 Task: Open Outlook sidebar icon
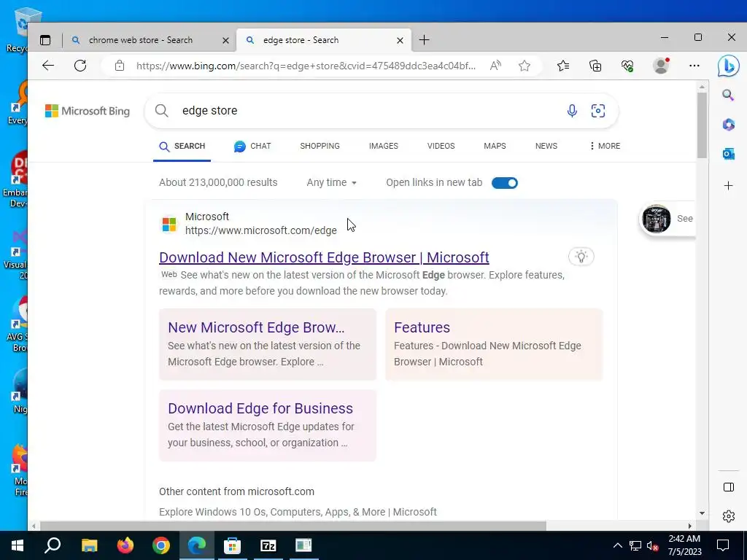pyautogui.click(x=729, y=154)
